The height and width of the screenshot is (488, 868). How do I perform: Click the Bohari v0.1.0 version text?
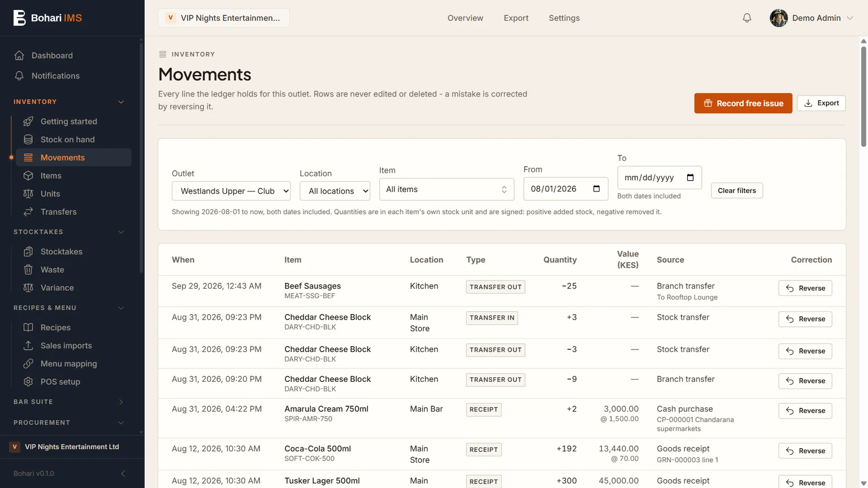34,473
